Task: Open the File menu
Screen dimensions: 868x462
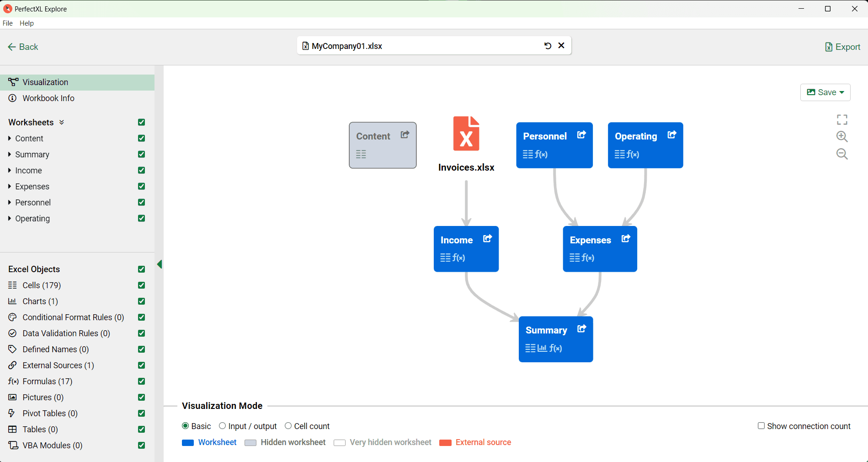Action: (x=7, y=23)
